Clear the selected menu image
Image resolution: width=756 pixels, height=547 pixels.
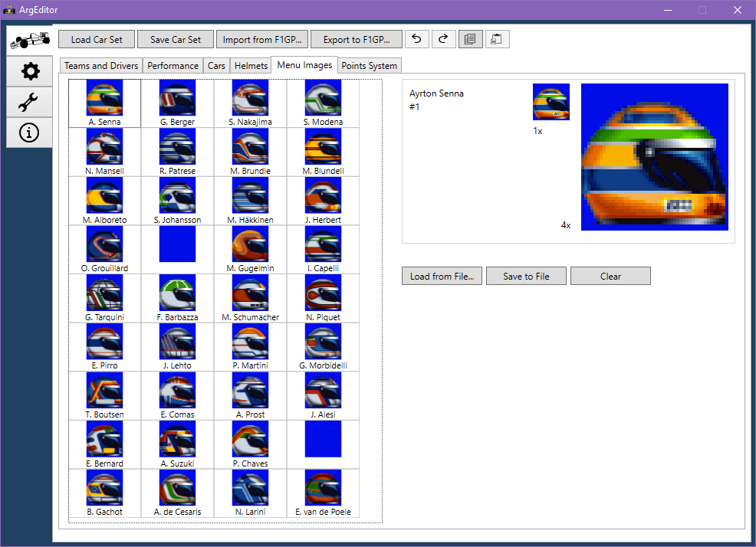[611, 276]
